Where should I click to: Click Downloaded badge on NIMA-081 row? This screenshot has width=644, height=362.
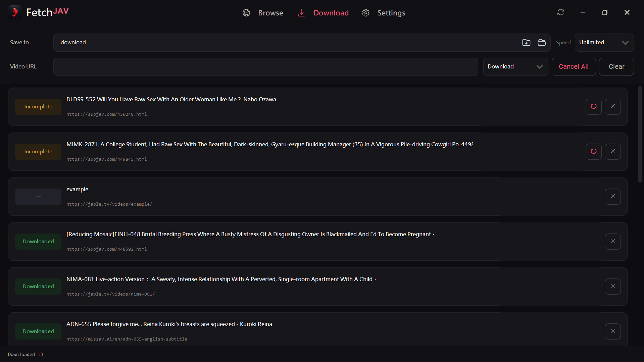38,287
